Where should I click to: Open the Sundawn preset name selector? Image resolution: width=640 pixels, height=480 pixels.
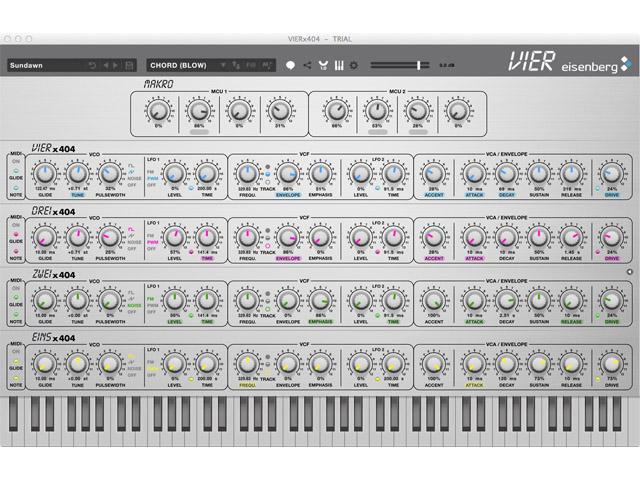[46, 65]
